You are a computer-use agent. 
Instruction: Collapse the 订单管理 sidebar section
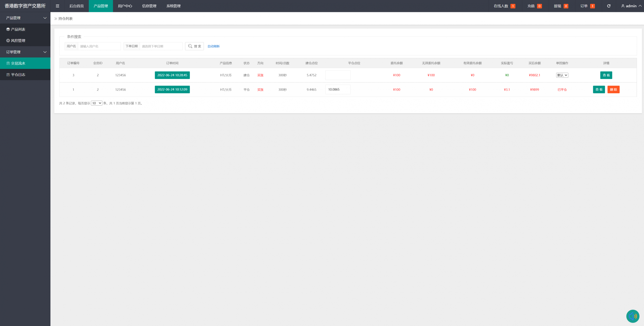click(45, 52)
